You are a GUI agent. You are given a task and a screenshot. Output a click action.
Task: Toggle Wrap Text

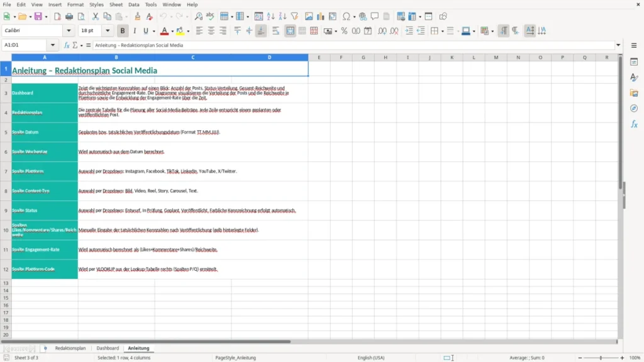coord(276,31)
